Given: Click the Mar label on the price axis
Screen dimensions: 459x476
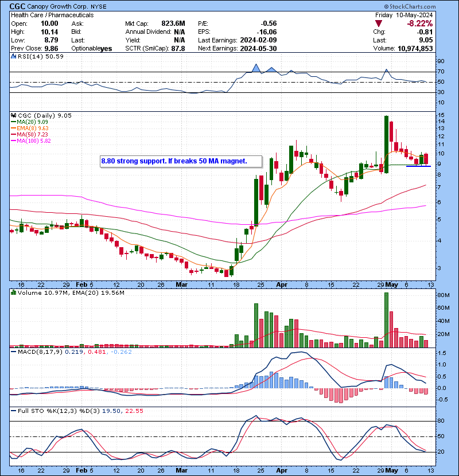Looking at the screenshot, I should click(182, 285).
